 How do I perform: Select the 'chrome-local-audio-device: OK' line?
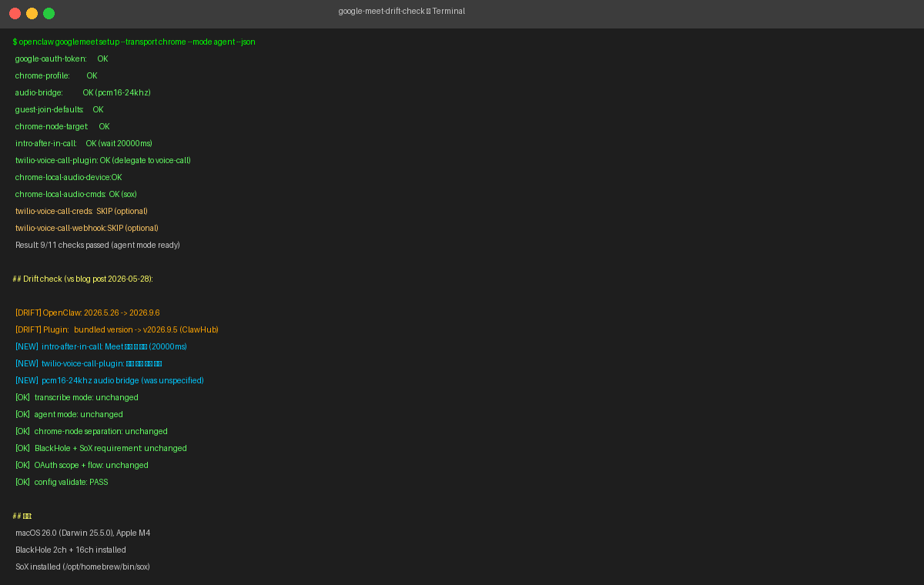click(x=69, y=177)
